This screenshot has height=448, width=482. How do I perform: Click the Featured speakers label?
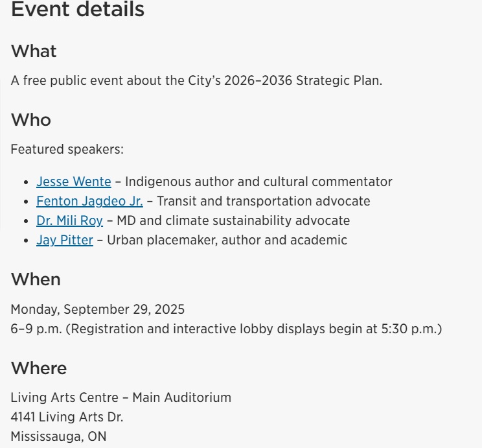click(67, 149)
